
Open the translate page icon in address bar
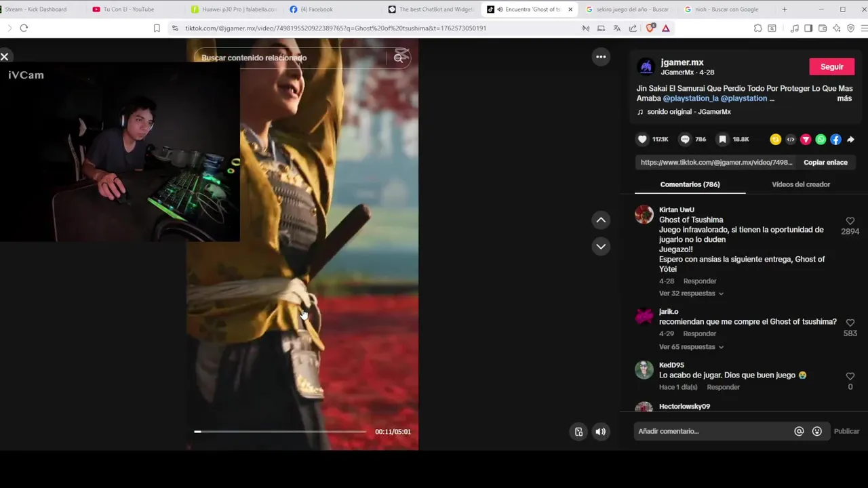(x=616, y=28)
